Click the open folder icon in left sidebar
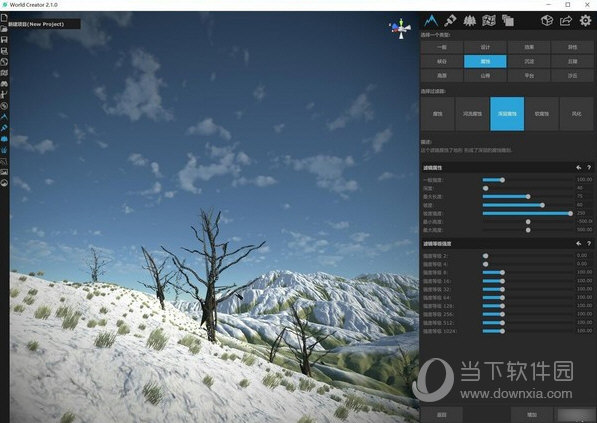 [x=4, y=29]
